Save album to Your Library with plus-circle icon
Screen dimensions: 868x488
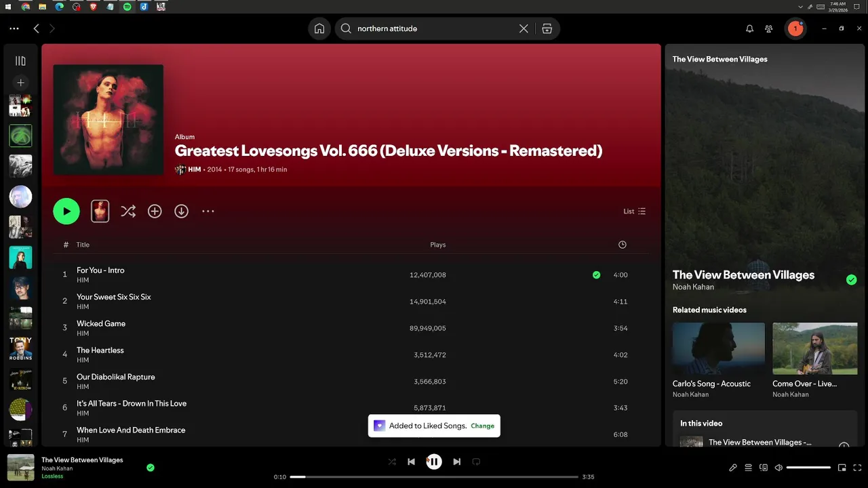[155, 211]
